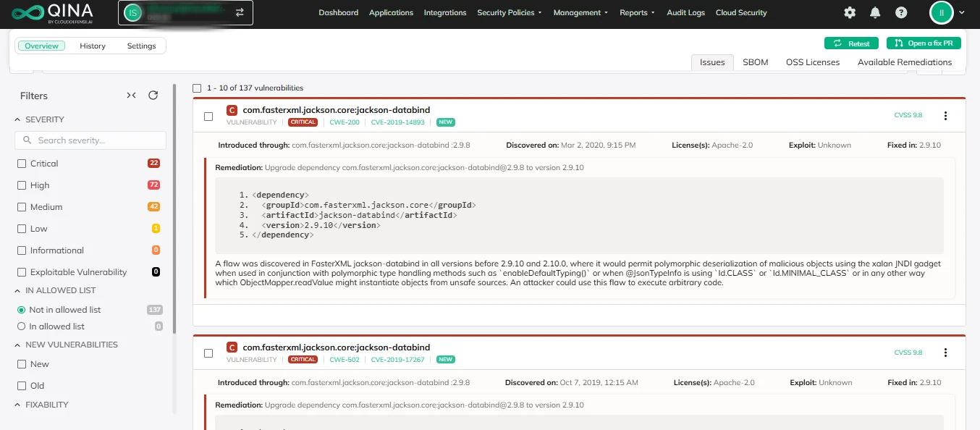Open the settings gear icon in header

pyautogui.click(x=850, y=13)
